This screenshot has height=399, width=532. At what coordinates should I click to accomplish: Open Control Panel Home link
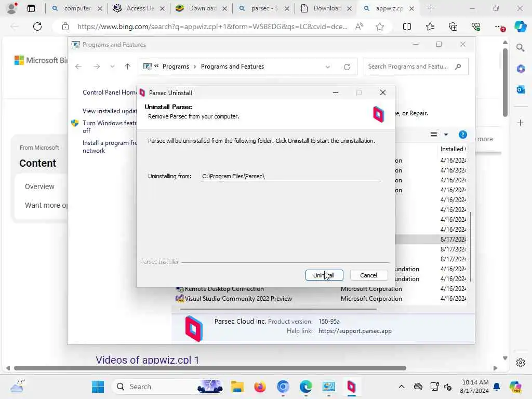pyautogui.click(x=109, y=92)
